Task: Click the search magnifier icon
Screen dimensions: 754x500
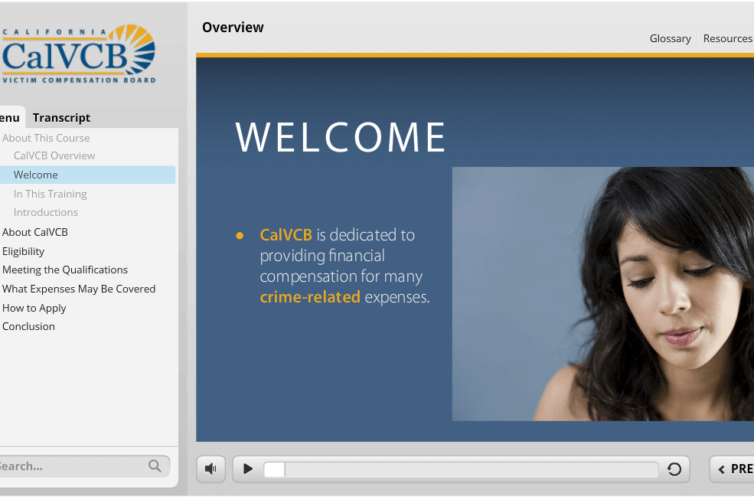Action: [x=155, y=466]
